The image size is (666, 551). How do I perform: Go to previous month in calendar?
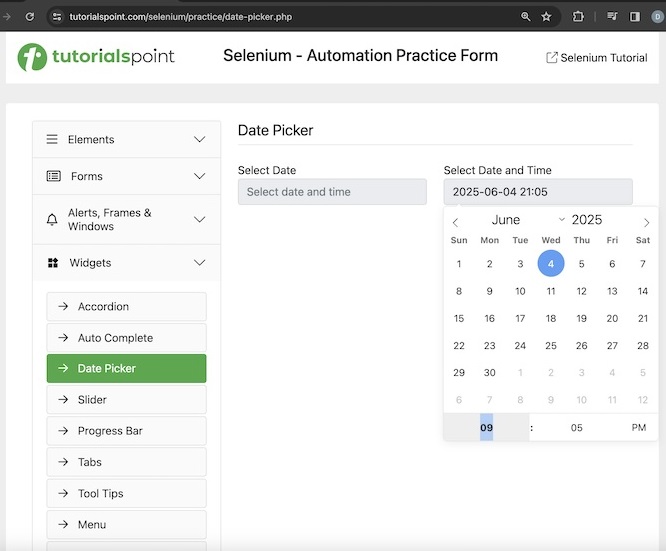coord(455,222)
